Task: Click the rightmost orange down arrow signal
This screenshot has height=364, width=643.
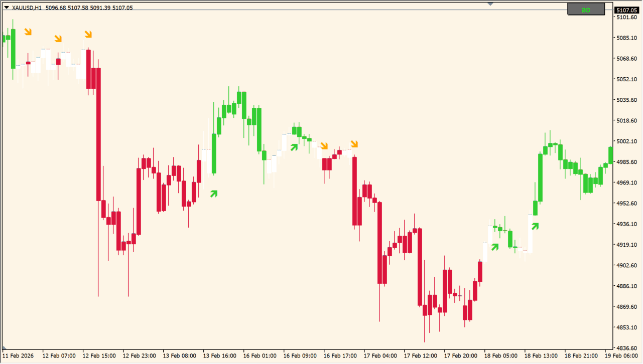Action: pos(354,144)
